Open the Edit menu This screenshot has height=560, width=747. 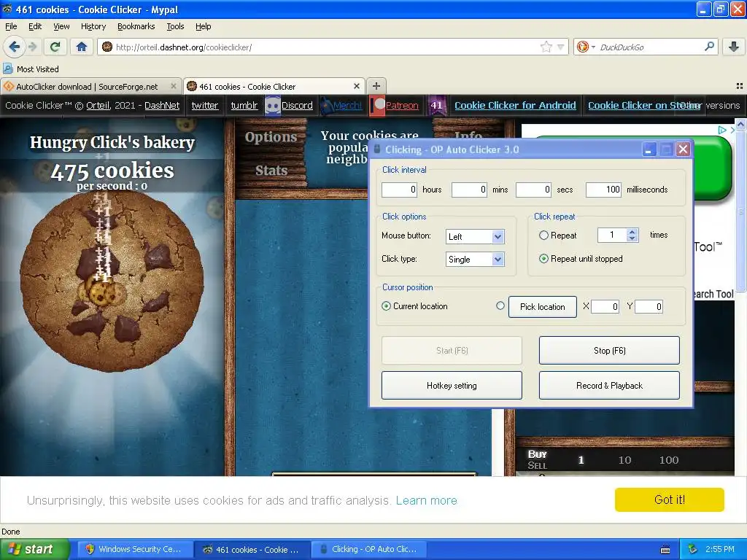click(35, 26)
